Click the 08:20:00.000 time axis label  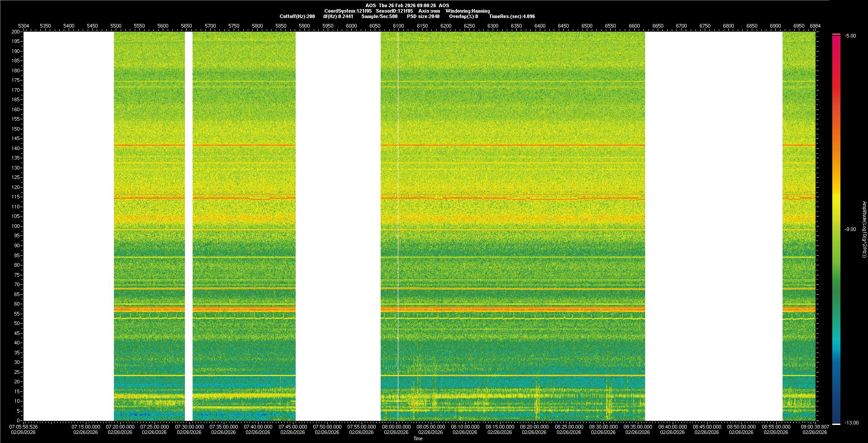click(x=534, y=426)
